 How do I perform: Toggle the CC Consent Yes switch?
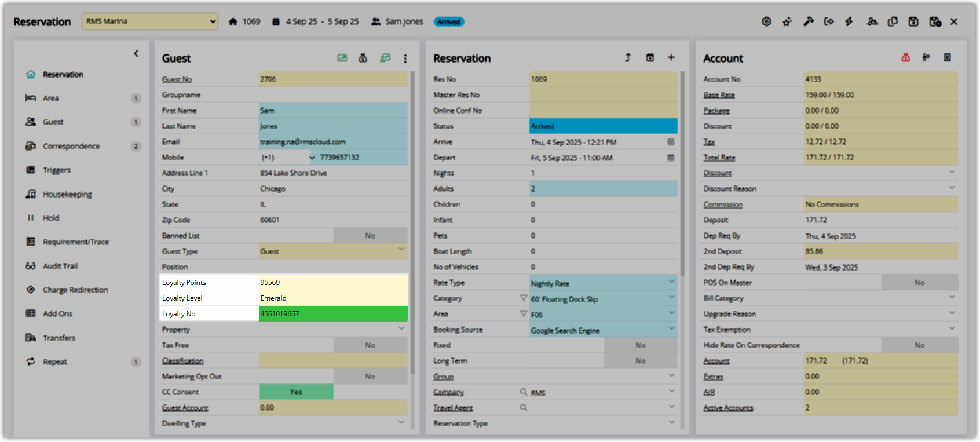pos(296,392)
